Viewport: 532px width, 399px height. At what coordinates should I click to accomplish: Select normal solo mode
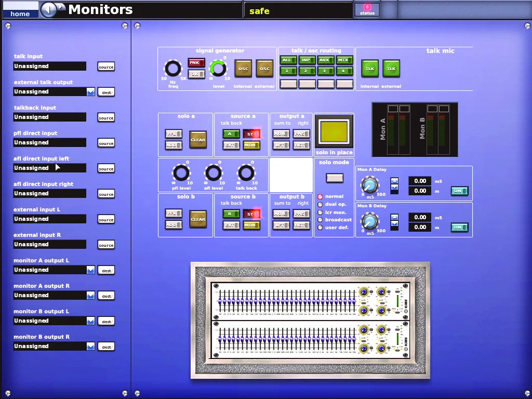coord(320,197)
